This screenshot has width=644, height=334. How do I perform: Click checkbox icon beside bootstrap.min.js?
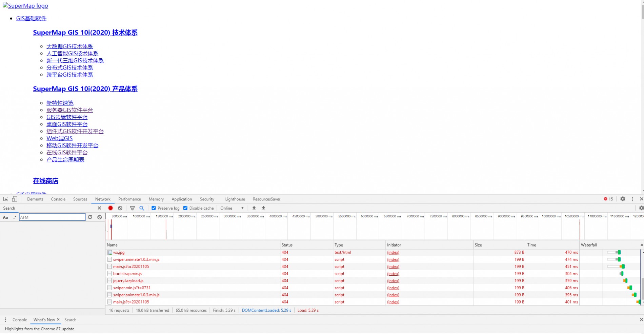point(109,274)
